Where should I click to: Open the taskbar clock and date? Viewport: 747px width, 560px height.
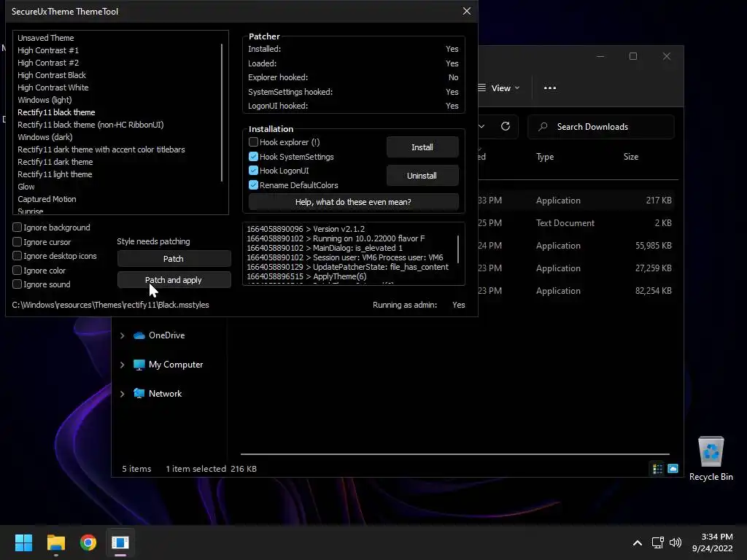click(712, 542)
